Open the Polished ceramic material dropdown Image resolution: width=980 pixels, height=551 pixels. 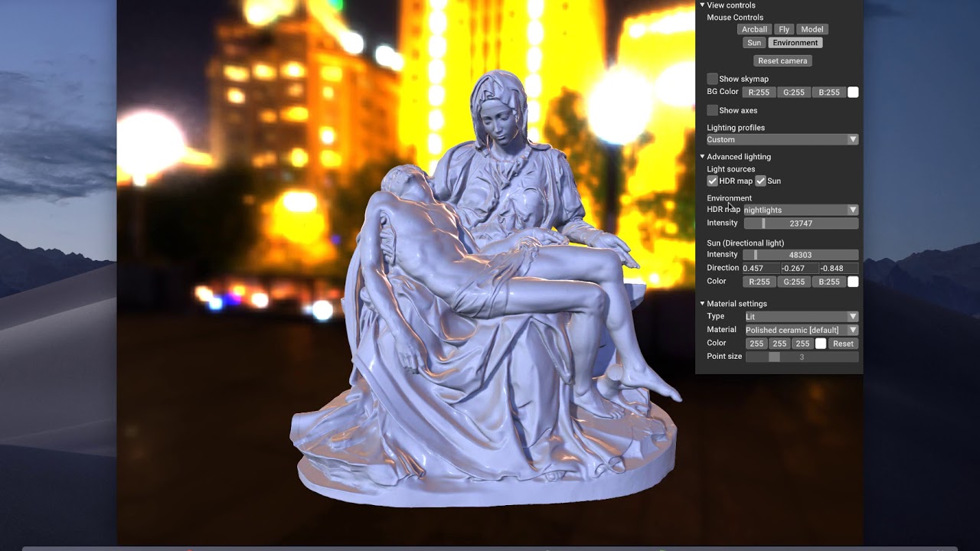[x=802, y=330]
